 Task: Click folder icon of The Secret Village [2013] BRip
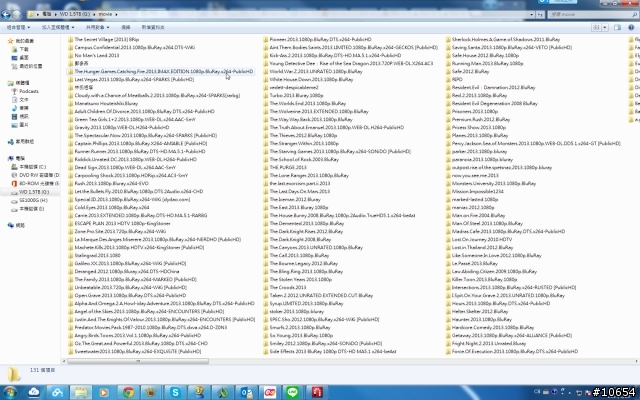(x=70, y=40)
